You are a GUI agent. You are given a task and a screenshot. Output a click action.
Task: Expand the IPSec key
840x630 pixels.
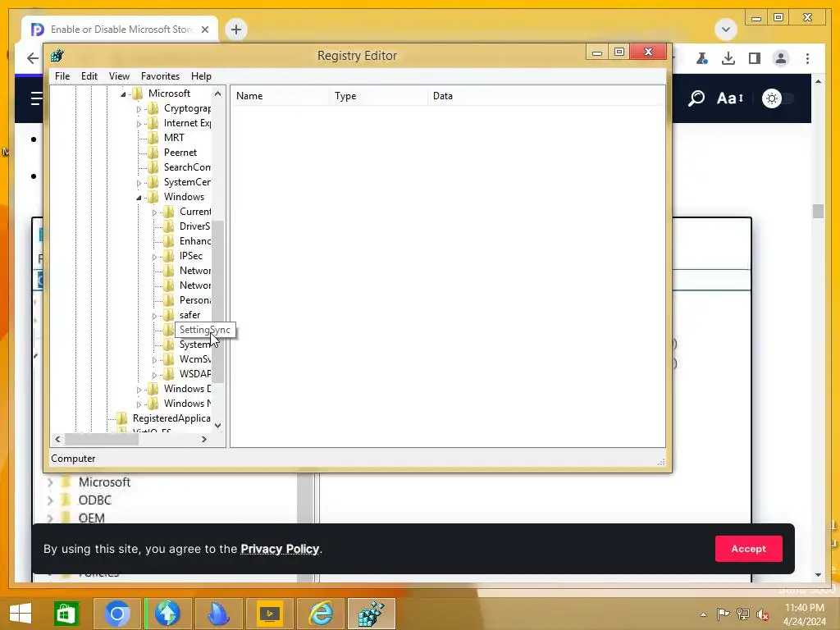(x=154, y=257)
